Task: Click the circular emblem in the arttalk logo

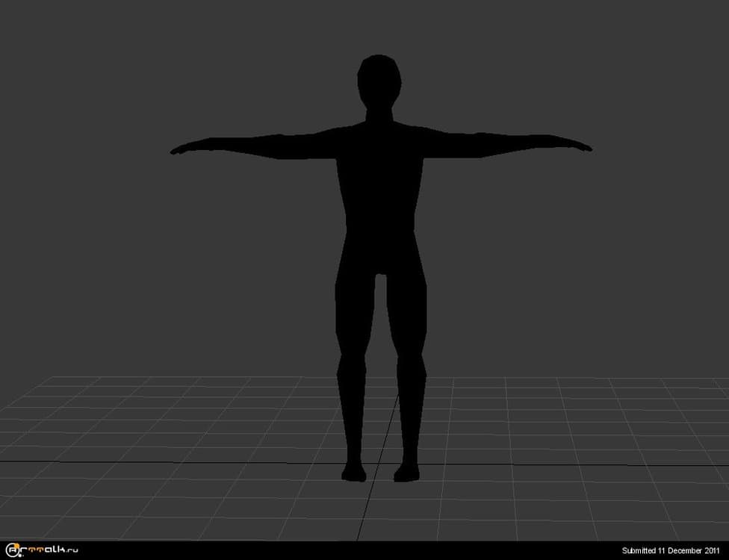Action: pyautogui.click(x=13, y=551)
